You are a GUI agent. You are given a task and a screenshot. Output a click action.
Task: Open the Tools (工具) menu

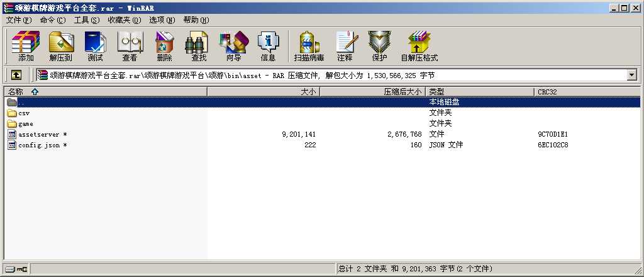pos(87,20)
